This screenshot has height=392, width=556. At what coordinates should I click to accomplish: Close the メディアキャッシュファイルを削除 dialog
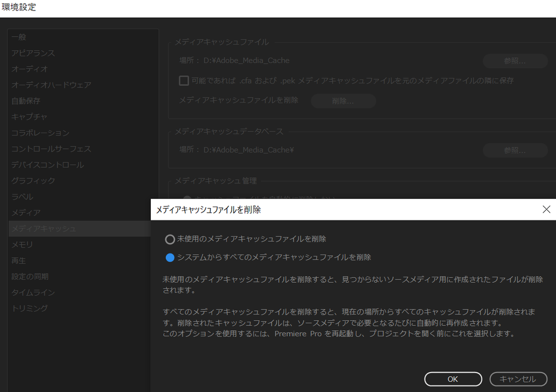point(546,209)
